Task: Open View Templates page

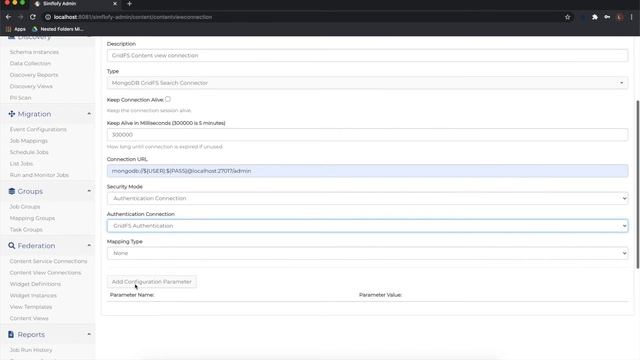Action: (31, 307)
